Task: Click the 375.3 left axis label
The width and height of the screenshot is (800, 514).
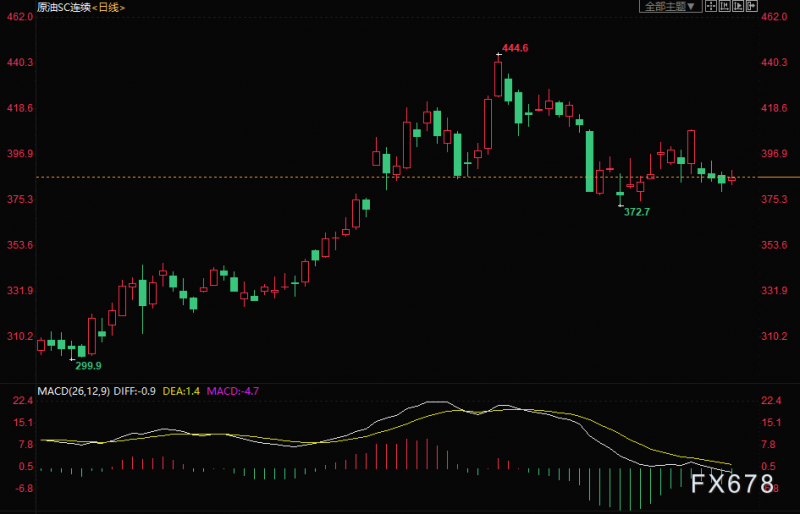Action: click(20, 199)
